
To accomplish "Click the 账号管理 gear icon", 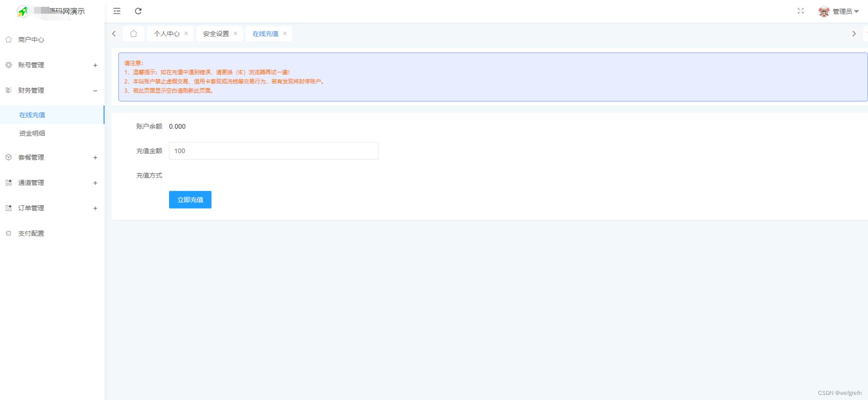I will (8, 65).
